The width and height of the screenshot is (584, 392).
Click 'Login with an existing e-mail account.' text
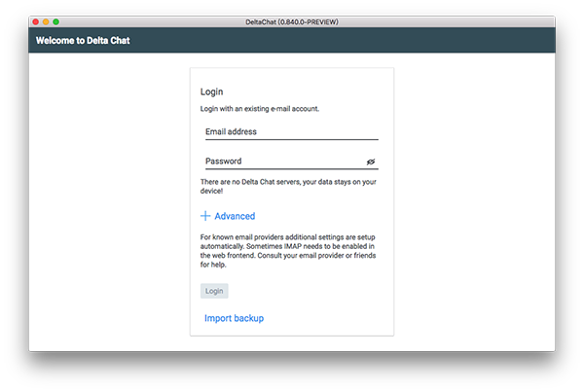260,109
